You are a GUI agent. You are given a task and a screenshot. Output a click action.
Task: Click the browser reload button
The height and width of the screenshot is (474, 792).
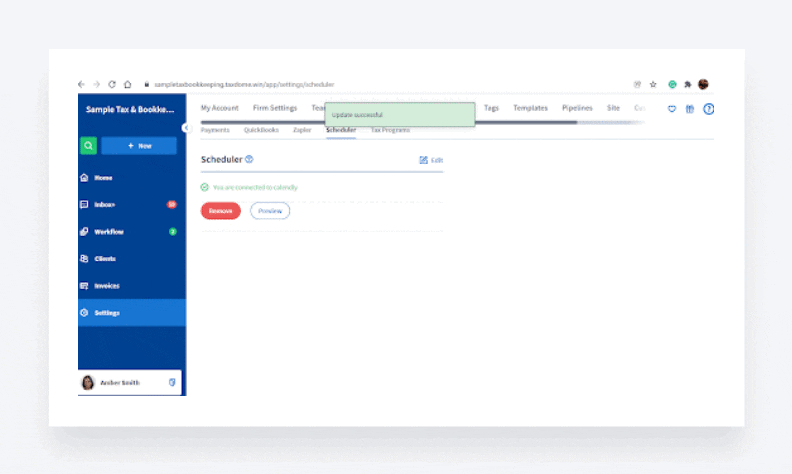(x=112, y=84)
